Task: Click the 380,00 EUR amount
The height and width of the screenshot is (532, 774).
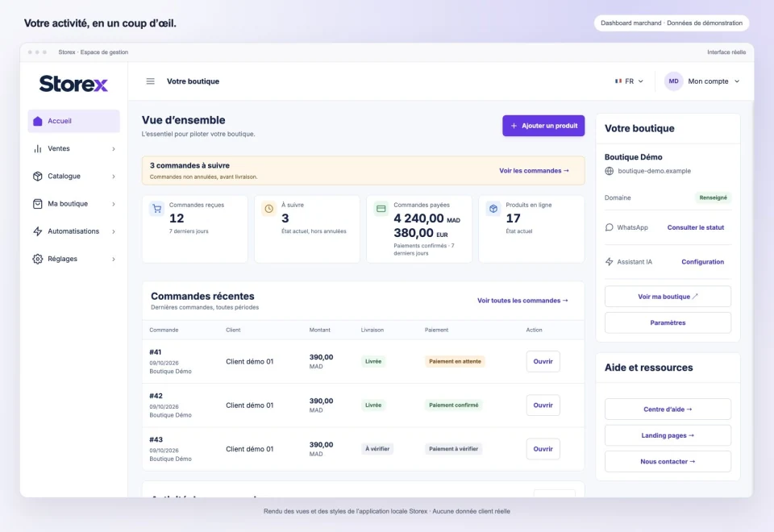Action: point(421,233)
